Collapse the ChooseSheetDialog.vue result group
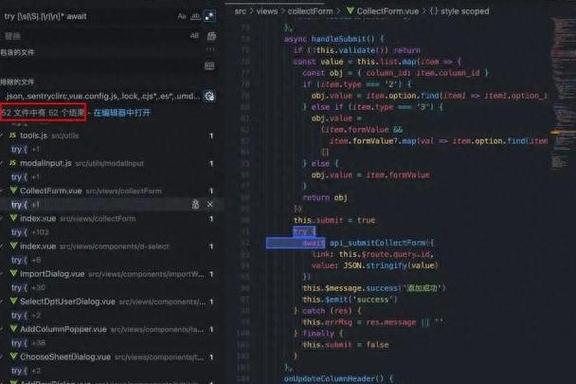 [2, 357]
